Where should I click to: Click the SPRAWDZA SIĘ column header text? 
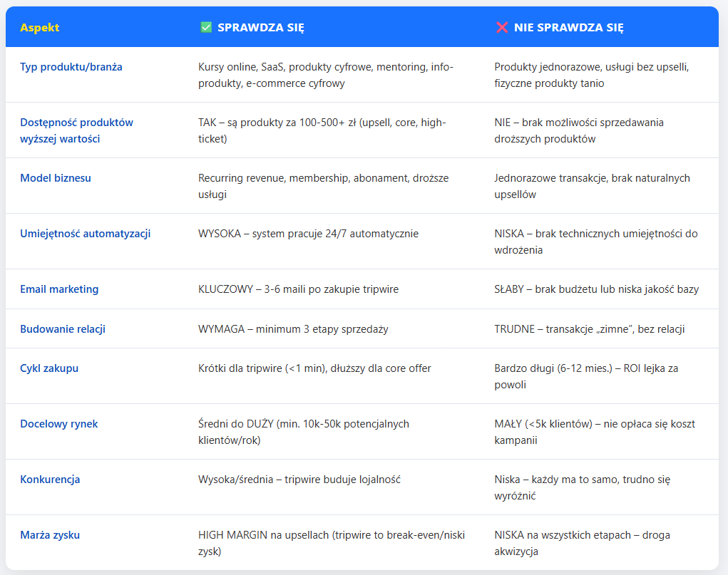(x=261, y=28)
